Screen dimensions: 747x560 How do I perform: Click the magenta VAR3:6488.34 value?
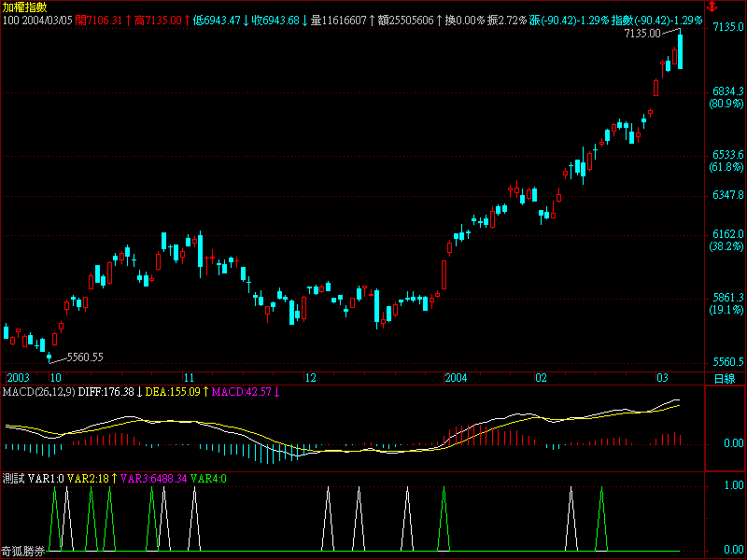[154, 478]
